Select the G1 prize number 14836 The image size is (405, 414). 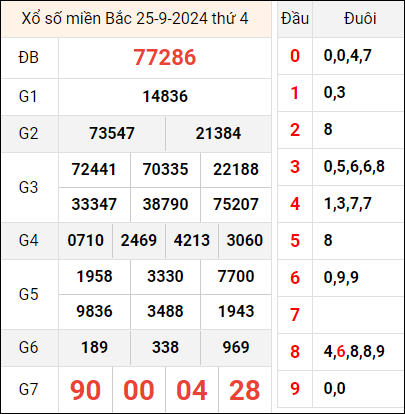pos(165,97)
